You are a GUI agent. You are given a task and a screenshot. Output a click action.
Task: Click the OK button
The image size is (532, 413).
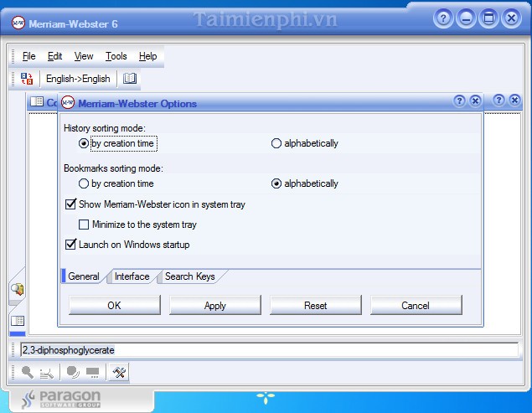click(114, 305)
